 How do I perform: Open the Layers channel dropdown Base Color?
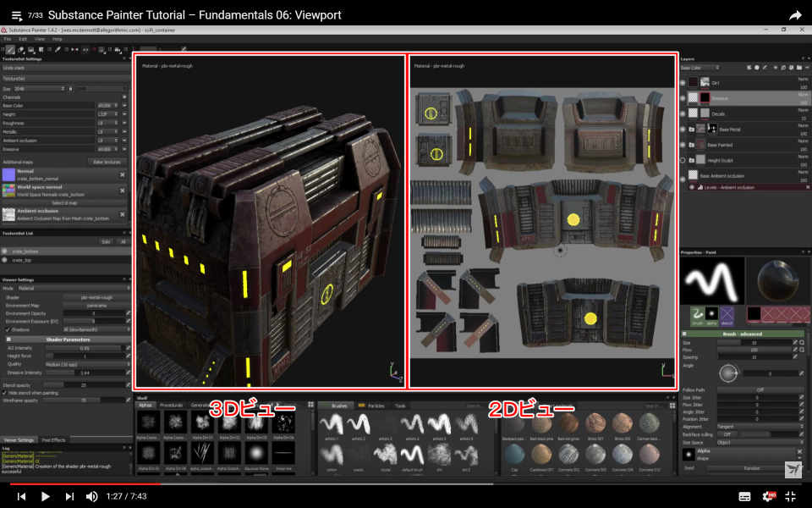click(700, 68)
